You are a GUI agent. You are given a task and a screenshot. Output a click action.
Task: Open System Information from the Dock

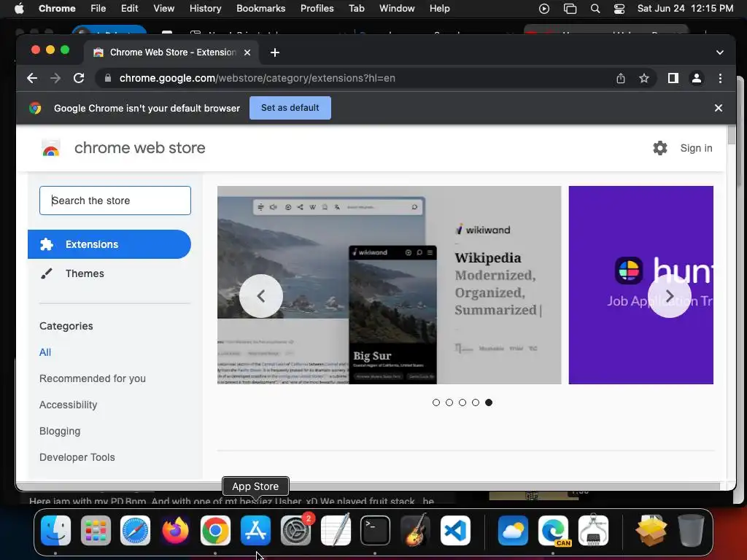[593, 530]
